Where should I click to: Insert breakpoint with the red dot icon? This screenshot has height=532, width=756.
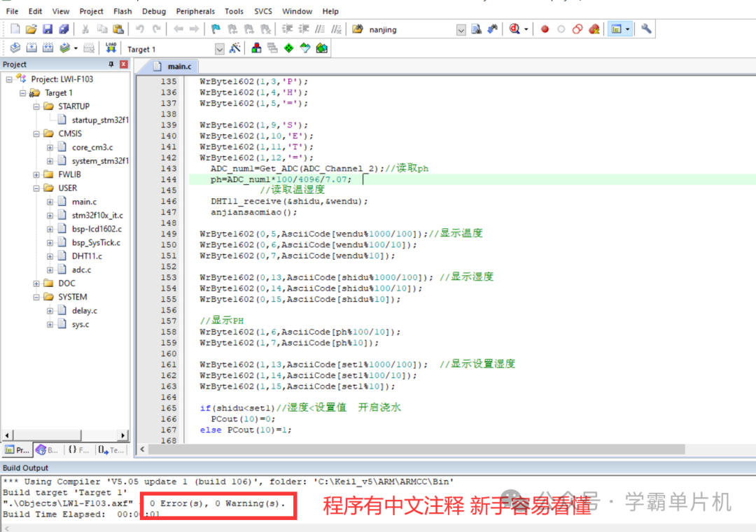point(545,29)
